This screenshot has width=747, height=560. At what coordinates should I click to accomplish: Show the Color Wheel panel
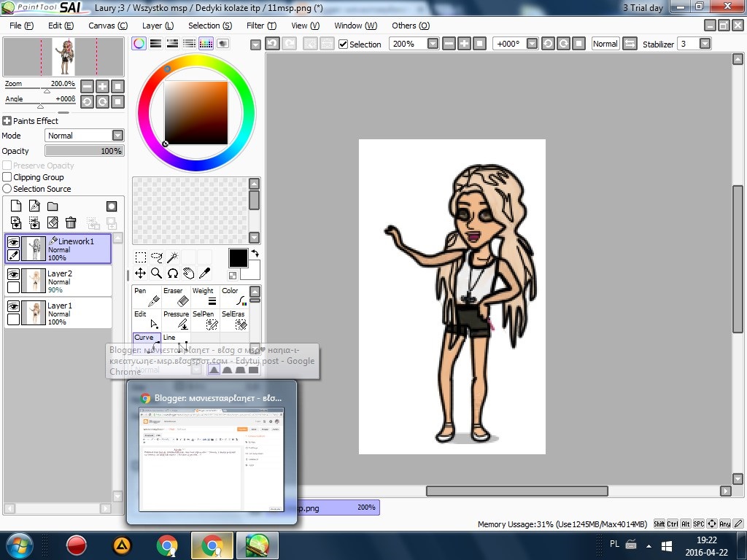(139, 44)
